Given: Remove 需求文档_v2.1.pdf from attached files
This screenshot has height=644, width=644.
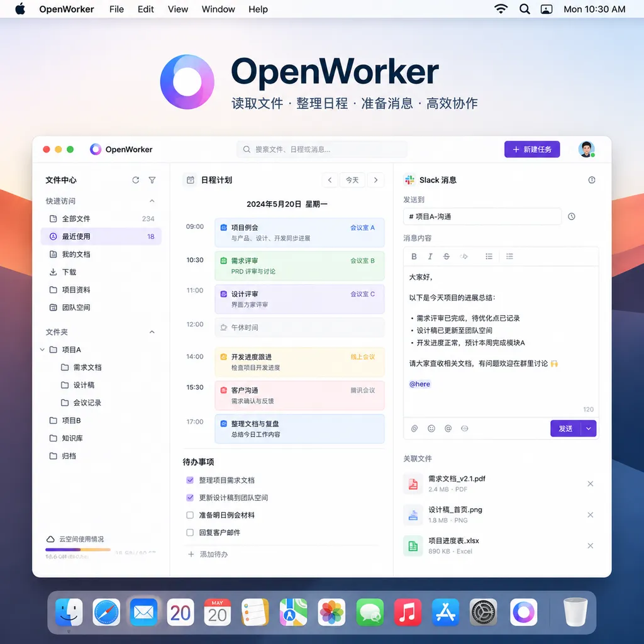Looking at the screenshot, I should 590,484.
